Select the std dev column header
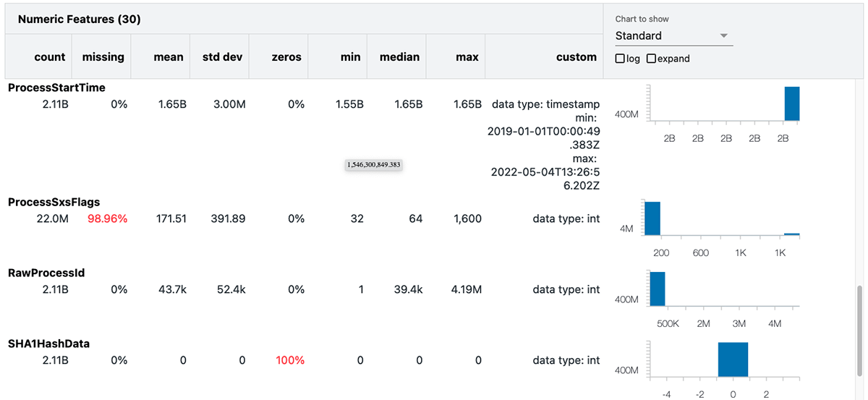The width and height of the screenshot is (868, 400). click(x=222, y=57)
